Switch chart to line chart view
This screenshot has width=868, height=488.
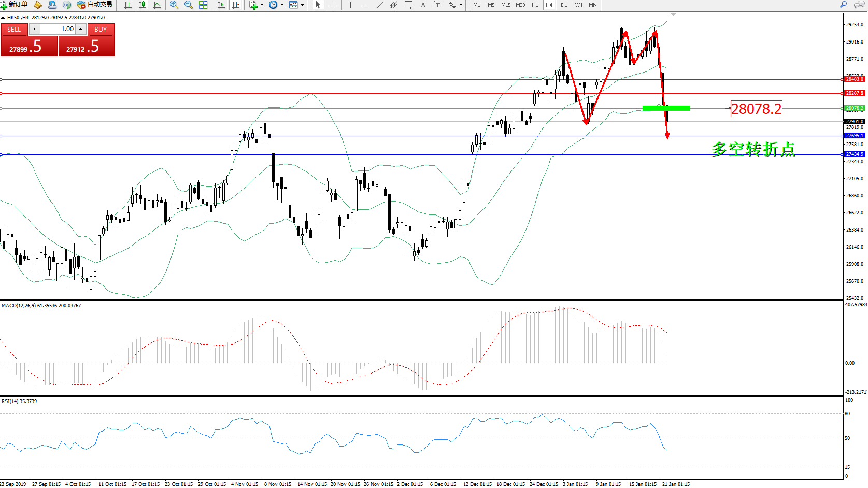(157, 5)
